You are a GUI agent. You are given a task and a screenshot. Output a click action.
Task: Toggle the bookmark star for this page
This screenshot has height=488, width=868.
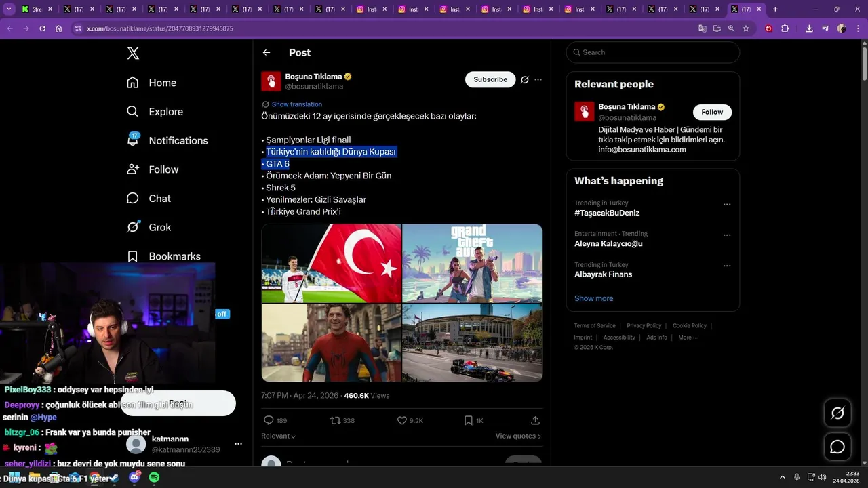746,28
